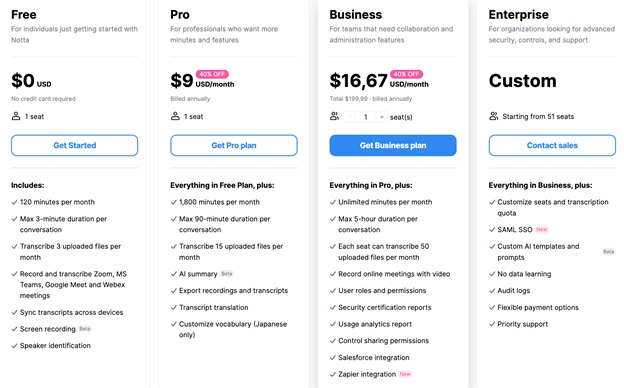This screenshot has width=624, height=388.
Task: Select the Get Pro plan button
Action: [234, 145]
